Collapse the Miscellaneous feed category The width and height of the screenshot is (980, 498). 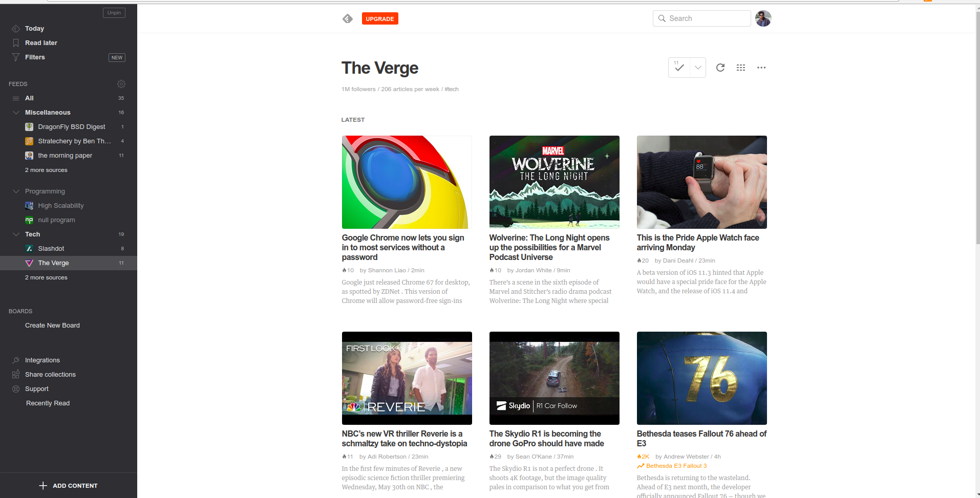tap(16, 113)
